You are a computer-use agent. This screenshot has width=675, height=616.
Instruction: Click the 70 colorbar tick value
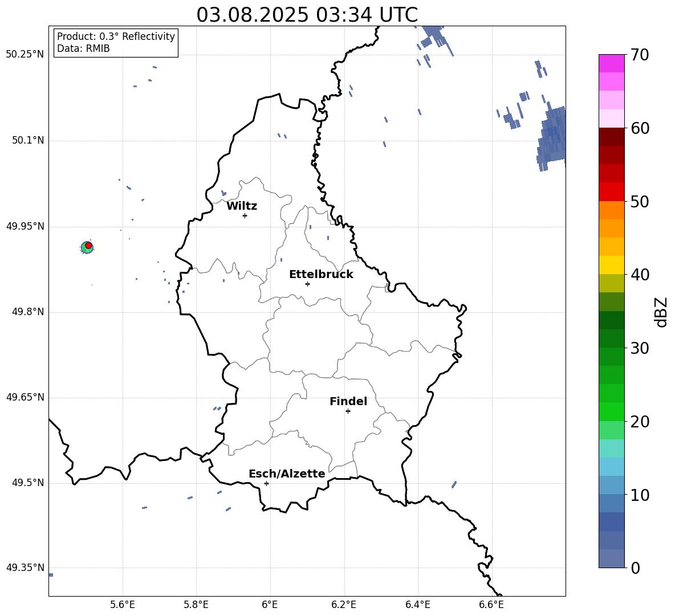click(x=640, y=55)
